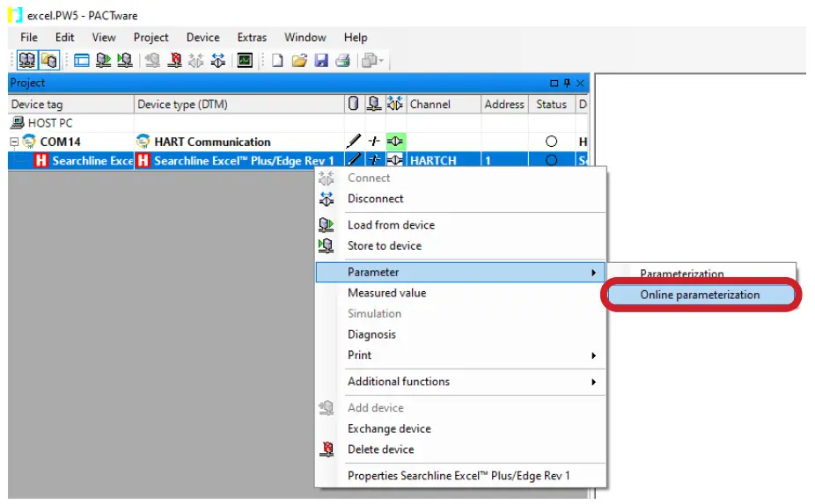Open a project via folder icon
The height and width of the screenshot is (504, 815).
299,61
